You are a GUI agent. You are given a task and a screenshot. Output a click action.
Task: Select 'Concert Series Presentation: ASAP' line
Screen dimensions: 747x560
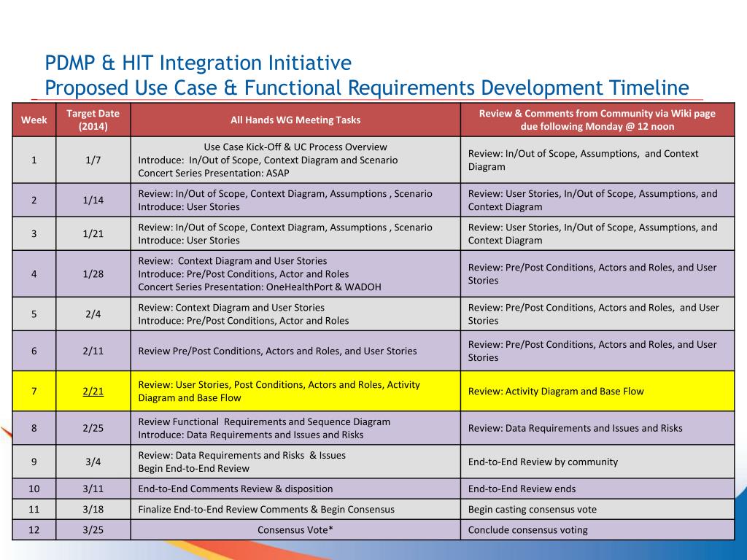click(x=214, y=174)
